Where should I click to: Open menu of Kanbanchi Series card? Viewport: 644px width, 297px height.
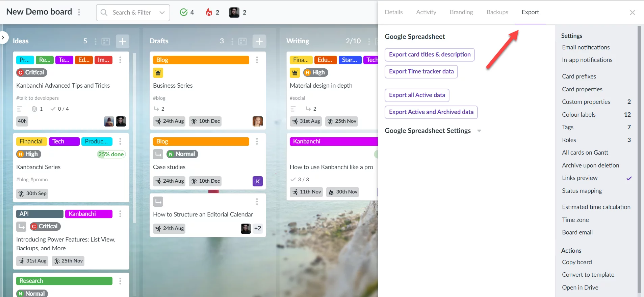[x=120, y=141]
